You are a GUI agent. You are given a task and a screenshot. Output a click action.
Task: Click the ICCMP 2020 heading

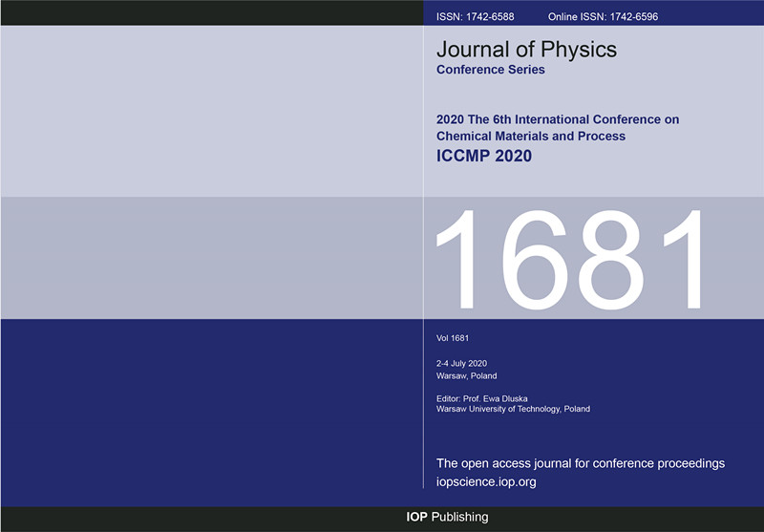click(x=484, y=156)
